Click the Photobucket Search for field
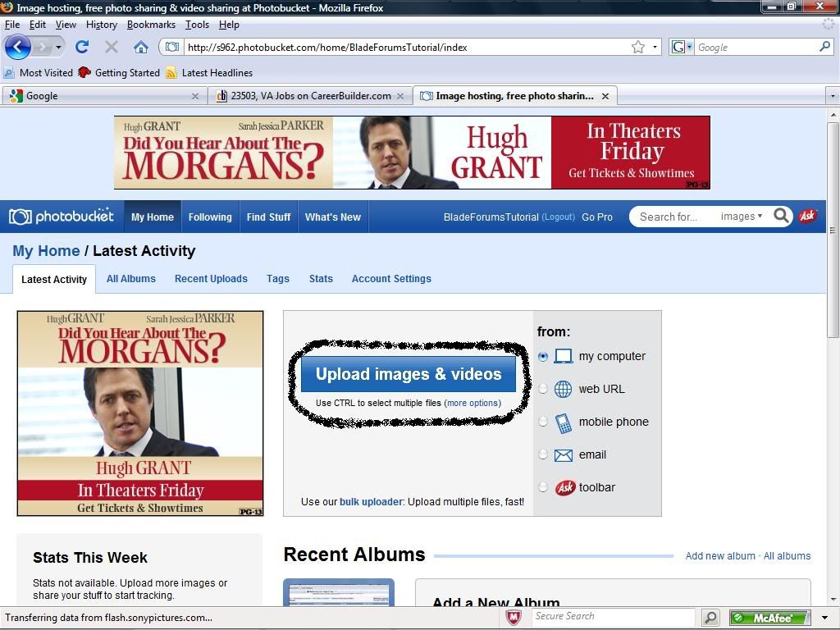This screenshot has width=840, height=630. point(676,217)
